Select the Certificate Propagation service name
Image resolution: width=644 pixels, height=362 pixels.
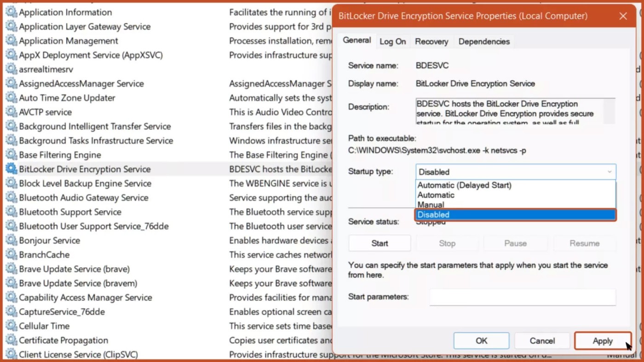(x=63, y=340)
